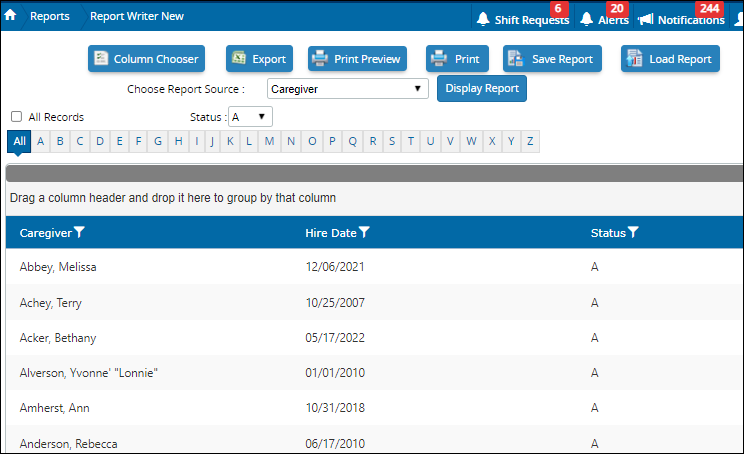Open the Notifications megaphone icon

tap(645, 19)
